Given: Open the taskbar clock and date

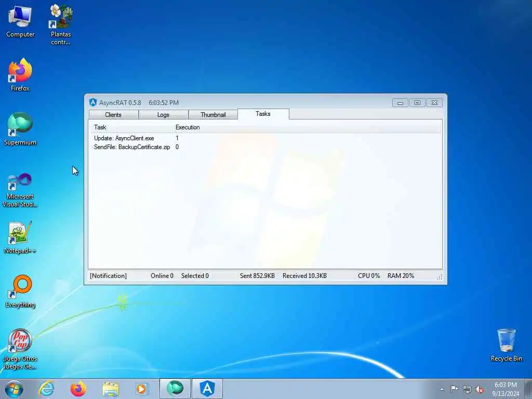Looking at the screenshot, I should point(506,389).
